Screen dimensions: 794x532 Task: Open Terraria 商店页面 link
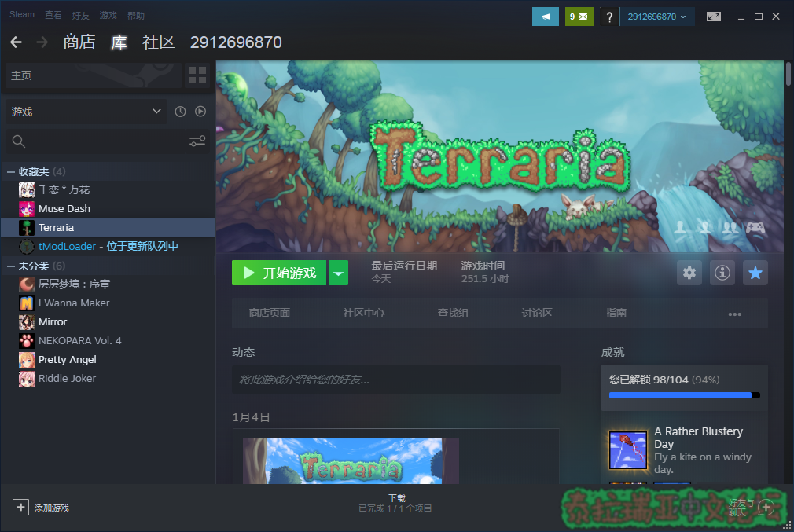tap(270, 314)
